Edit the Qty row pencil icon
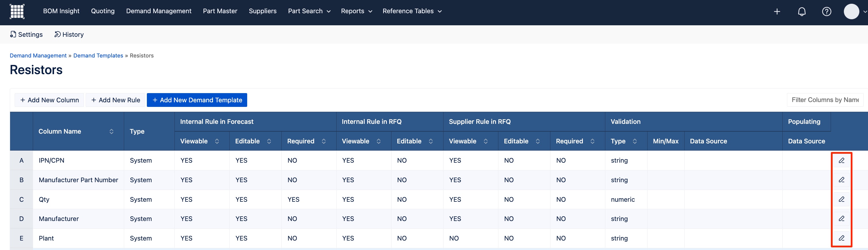Image resolution: width=868 pixels, height=250 pixels. coord(841,199)
